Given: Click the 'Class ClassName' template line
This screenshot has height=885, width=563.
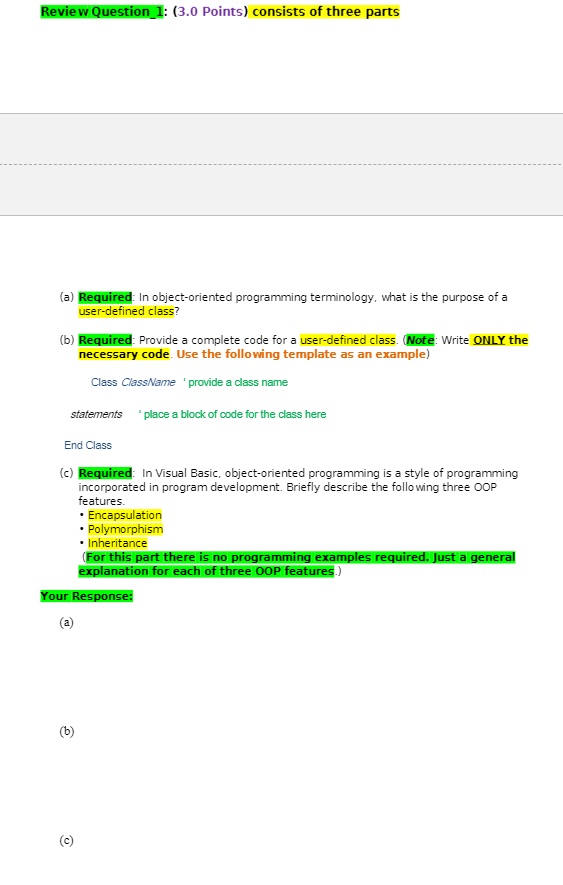Looking at the screenshot, I should [133, 382].
